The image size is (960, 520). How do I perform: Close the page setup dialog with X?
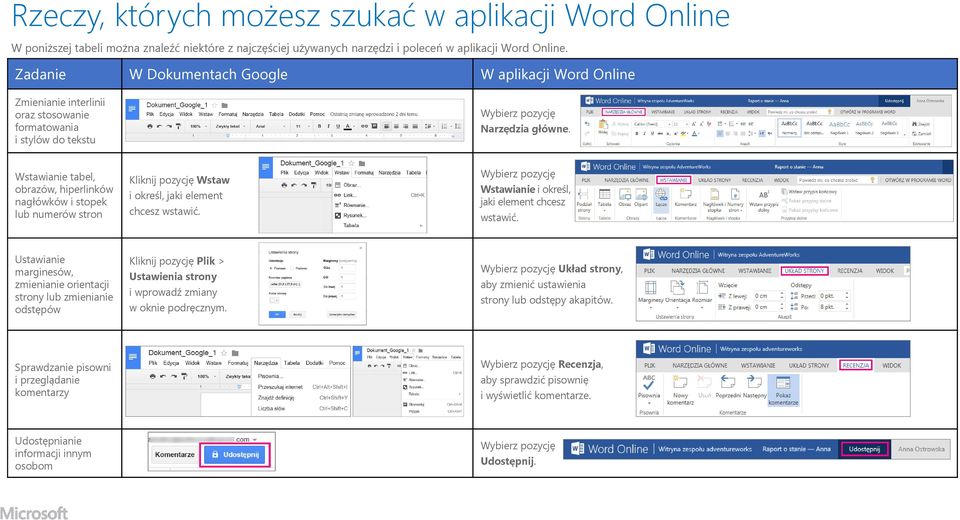point(361,247)
